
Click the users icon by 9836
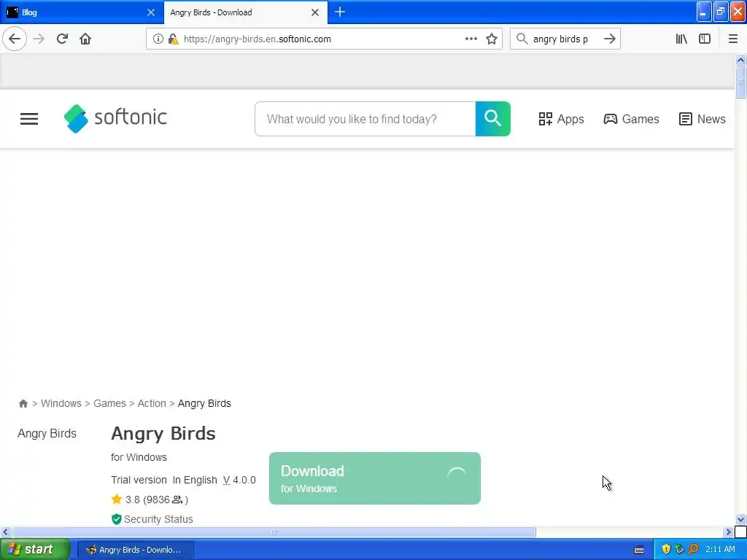pos(177,499)
